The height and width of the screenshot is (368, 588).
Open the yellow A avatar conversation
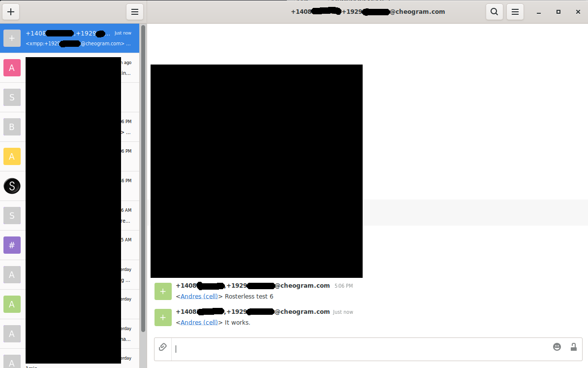click(12, 157)
